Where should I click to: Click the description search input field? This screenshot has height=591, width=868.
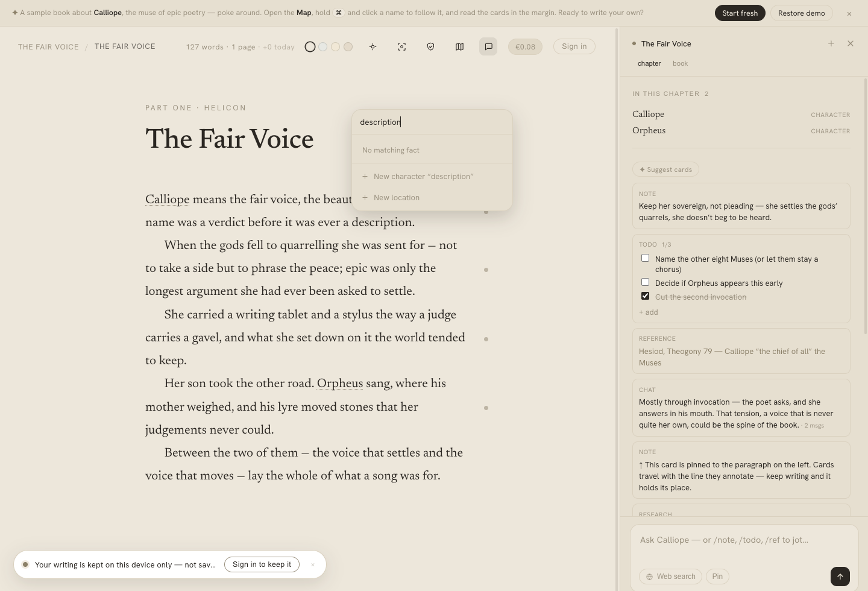[432, 122]
